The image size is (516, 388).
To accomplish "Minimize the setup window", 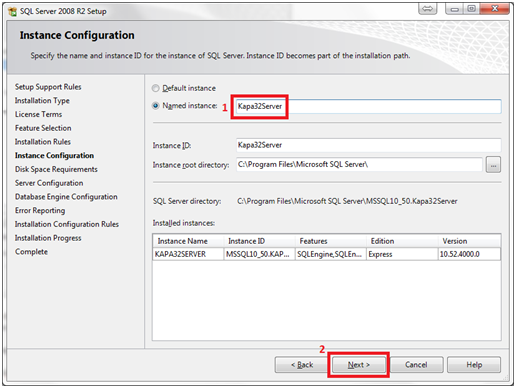I will coord(454,9).
